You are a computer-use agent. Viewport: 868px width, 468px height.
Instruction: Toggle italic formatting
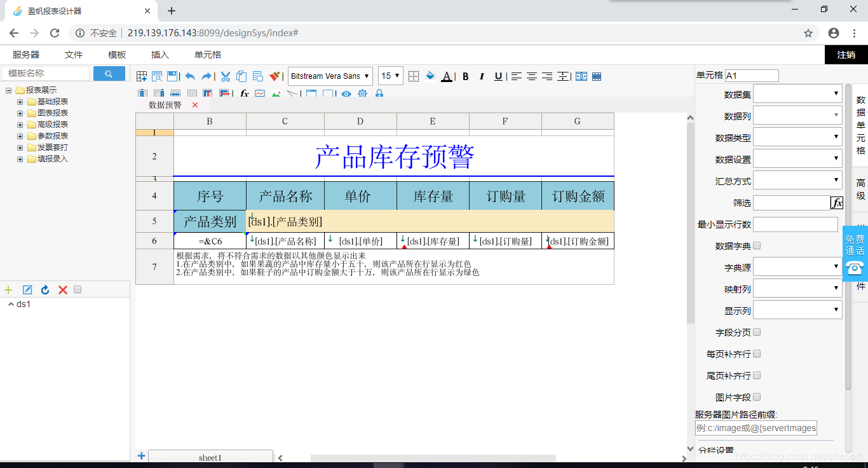coord(482,76)
